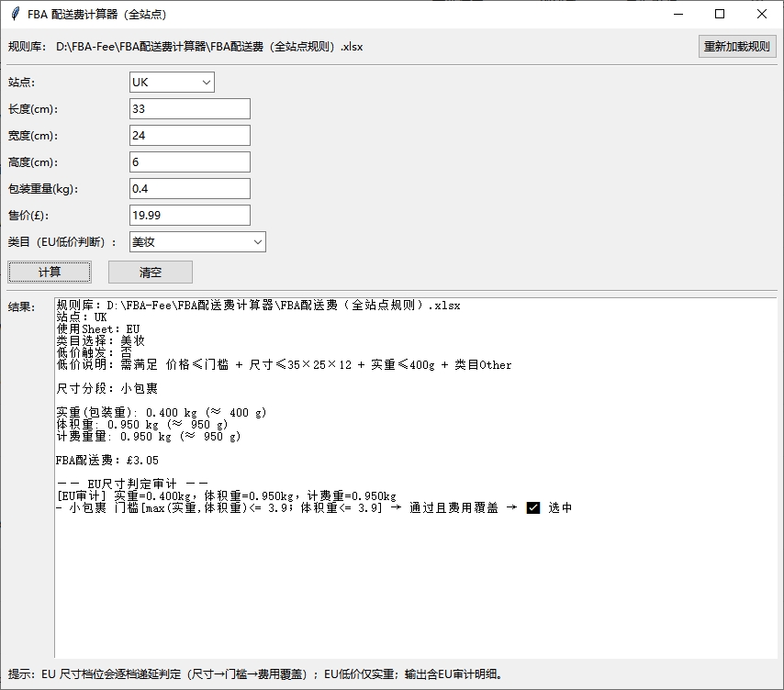
Task: Close the FBA 配送费计算器 window
Action: click(762, 15)
